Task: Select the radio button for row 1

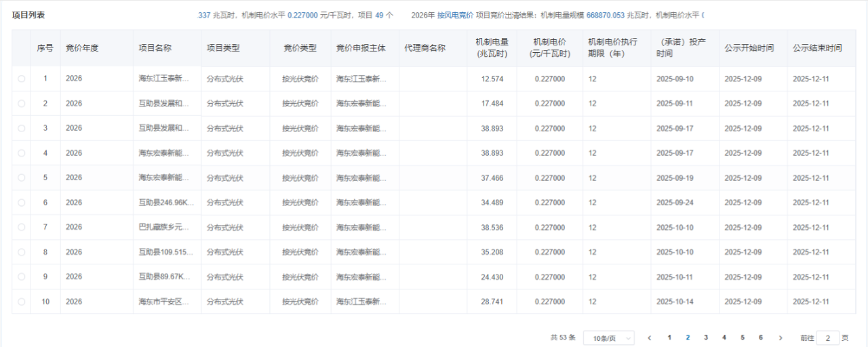Action: click(x=22, y=79)
